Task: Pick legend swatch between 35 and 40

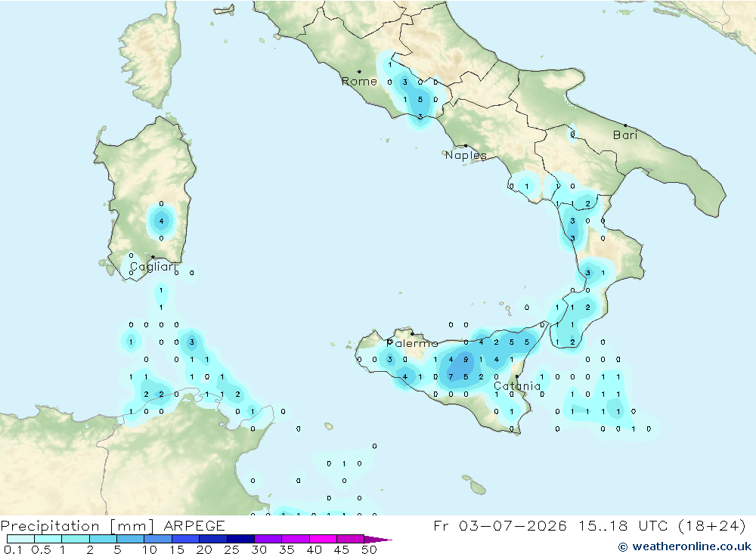Action: click(x=296, y=539)
